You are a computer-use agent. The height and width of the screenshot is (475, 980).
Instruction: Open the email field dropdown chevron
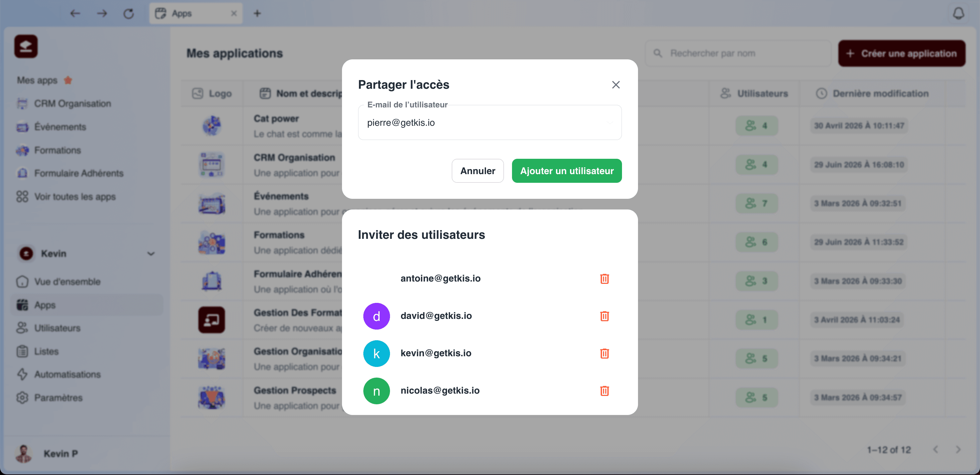[x=610, y=122]
